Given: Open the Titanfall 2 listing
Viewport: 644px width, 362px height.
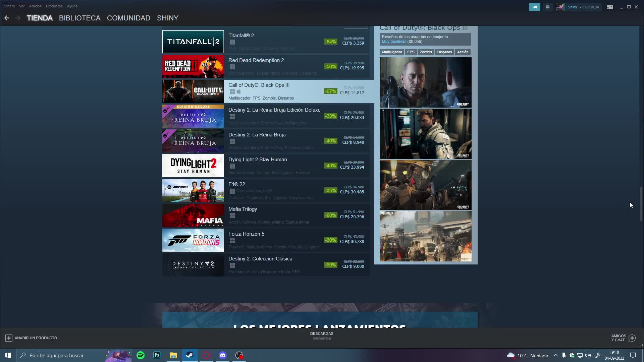Looking at the screenshot, I should click(x=266, y=42).
